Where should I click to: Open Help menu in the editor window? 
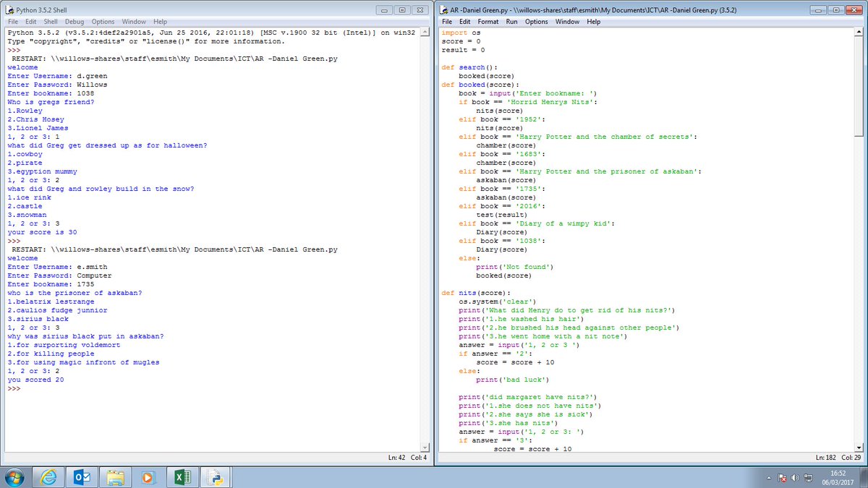tap(594, 22)
